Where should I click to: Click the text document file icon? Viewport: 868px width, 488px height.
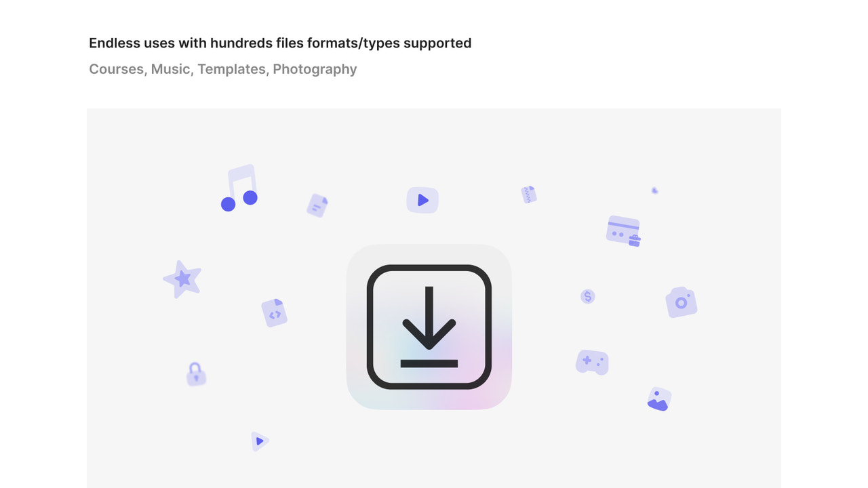[317, 205]
